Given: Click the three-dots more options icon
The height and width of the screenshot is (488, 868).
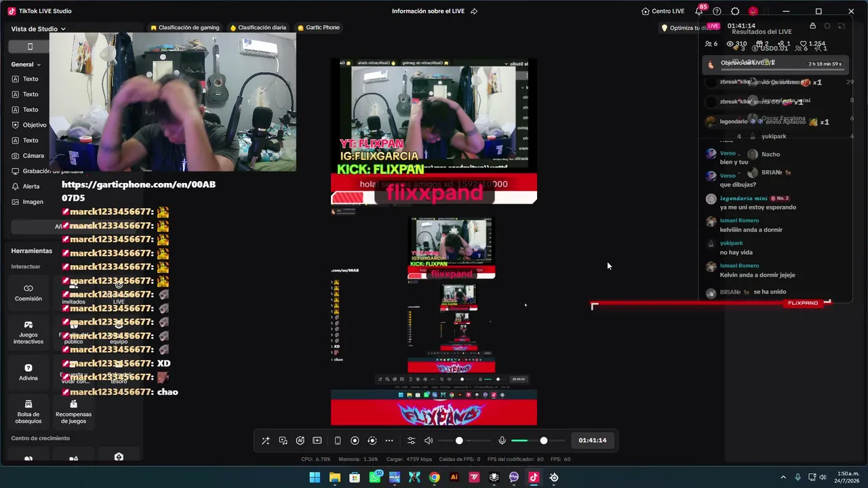Looking at the screenshot, I should coord(389,441).
